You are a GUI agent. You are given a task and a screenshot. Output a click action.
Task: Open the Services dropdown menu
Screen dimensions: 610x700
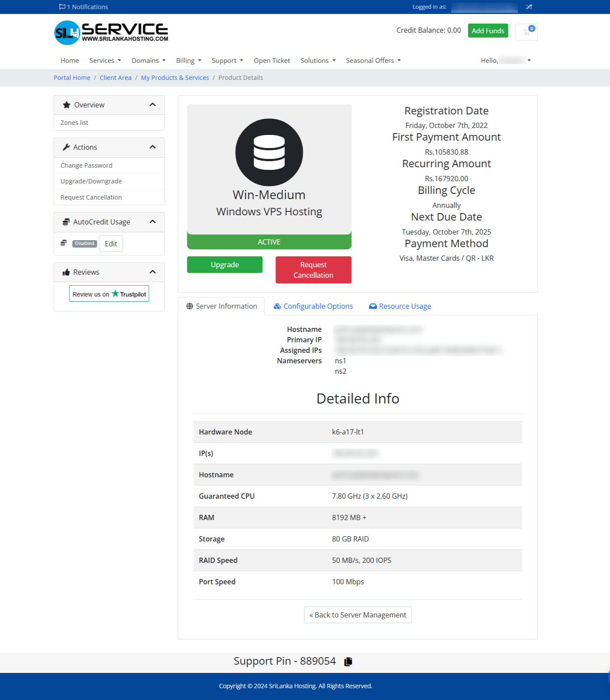(x=105, y=61)
